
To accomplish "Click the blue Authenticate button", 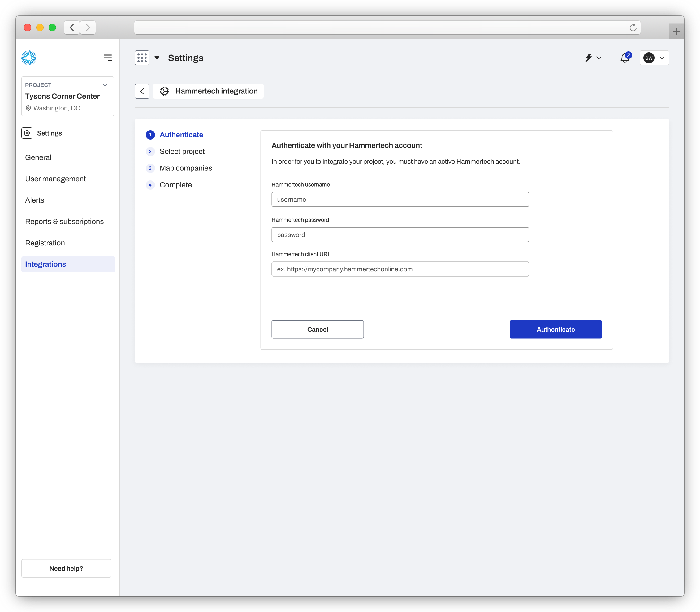I will point(555,329).
